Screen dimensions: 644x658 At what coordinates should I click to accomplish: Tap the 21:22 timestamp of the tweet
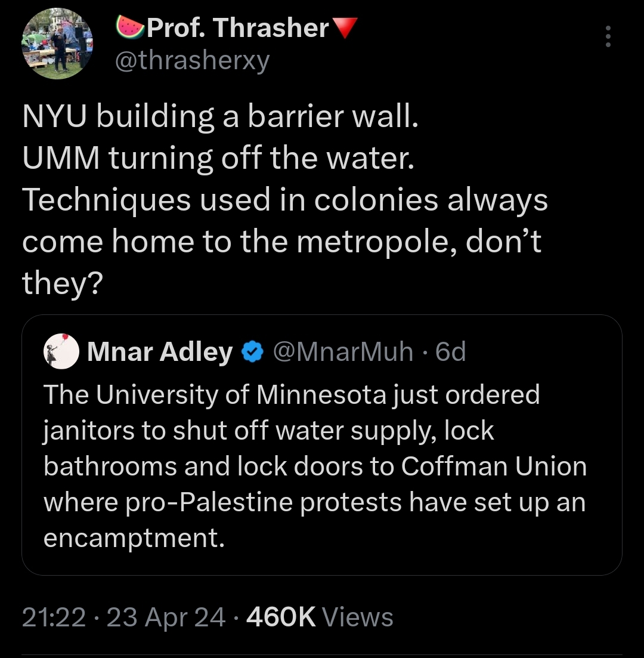click(54, 617)
